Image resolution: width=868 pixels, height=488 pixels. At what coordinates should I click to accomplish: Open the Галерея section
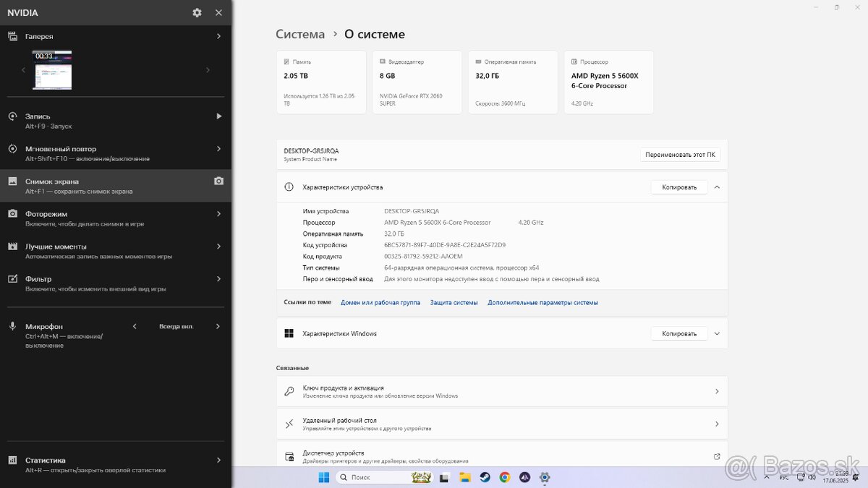[x=116, y=36]
